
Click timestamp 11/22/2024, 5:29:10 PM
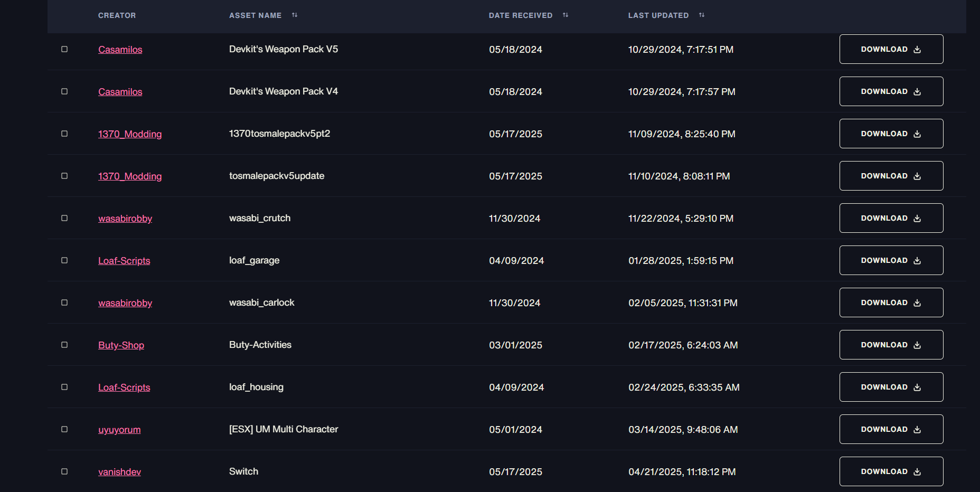point(681,219)
